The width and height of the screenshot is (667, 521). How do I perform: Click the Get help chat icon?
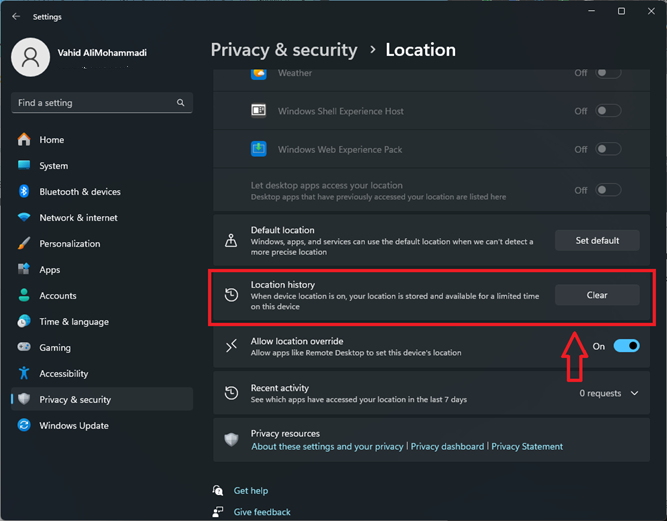[x=218, y=490]
